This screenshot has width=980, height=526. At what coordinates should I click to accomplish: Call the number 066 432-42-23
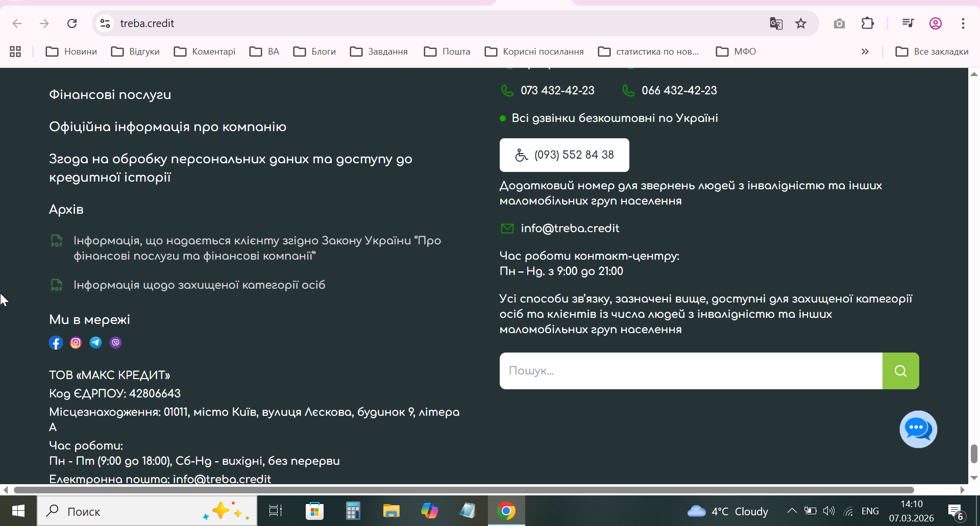[x=679, y=91]
